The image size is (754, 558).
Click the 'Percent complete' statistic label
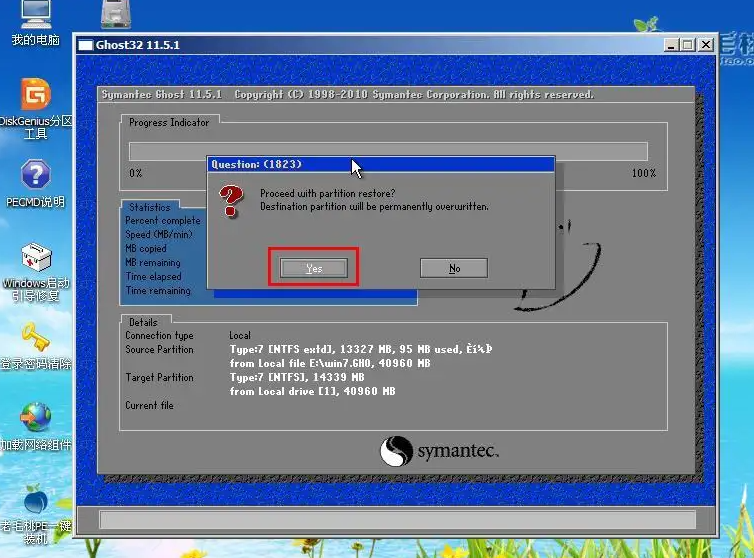click(163, 220)
